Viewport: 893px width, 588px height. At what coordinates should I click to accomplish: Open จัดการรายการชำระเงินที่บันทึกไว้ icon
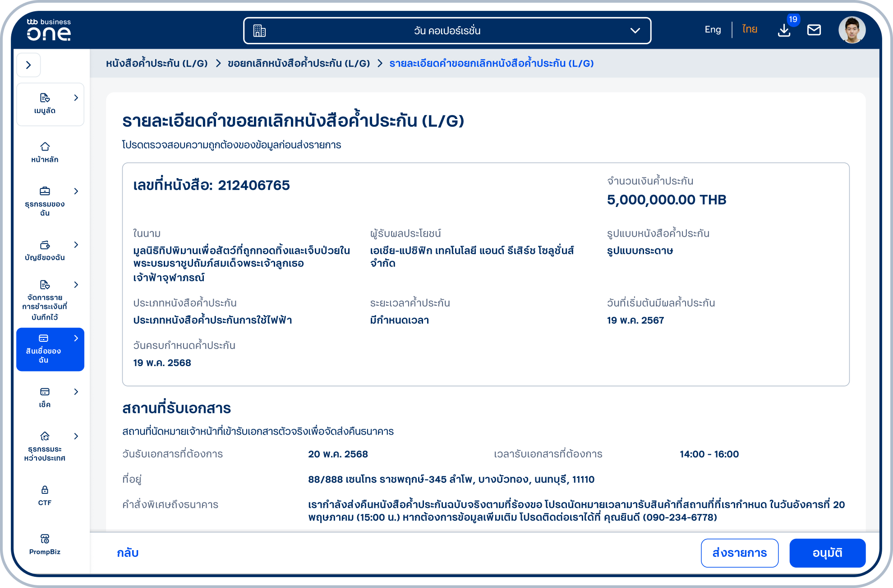point(45,285)
